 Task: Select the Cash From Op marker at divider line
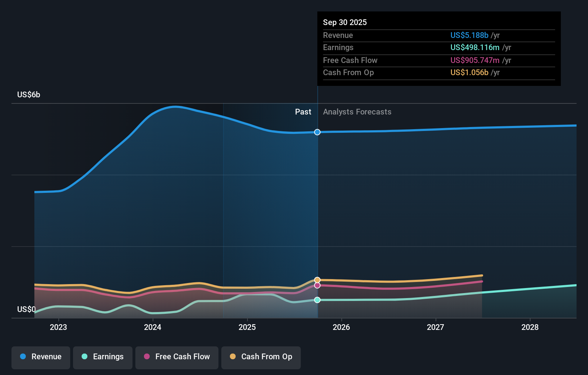[317, 279]
